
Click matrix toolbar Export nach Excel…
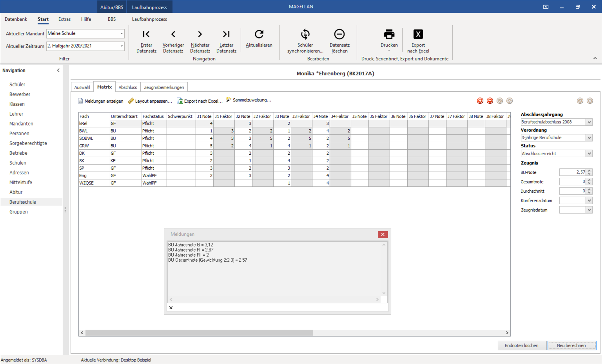click(200, 101)
